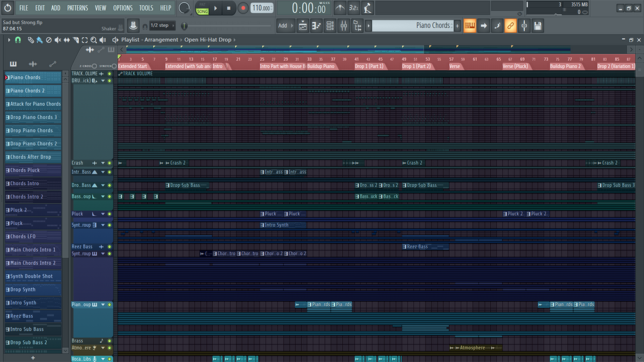
Task: Collapse the Piano group track arrow
Action: (x=103, y=304)
